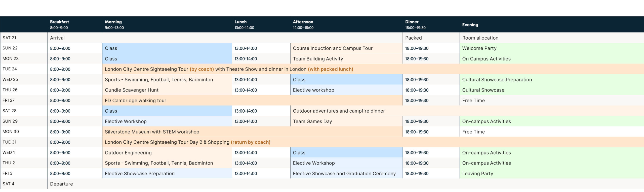Click Course Induction and Campus Tour
644x192 pixels.
333,48
